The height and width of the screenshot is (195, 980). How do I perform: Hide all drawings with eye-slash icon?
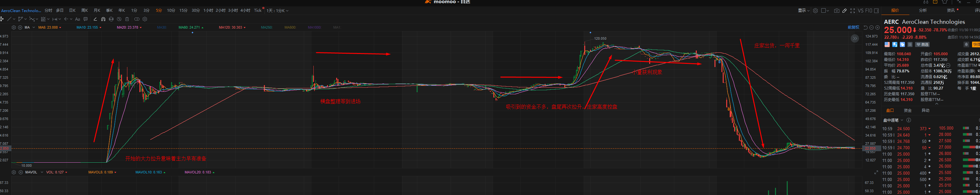tap(119, 19)
